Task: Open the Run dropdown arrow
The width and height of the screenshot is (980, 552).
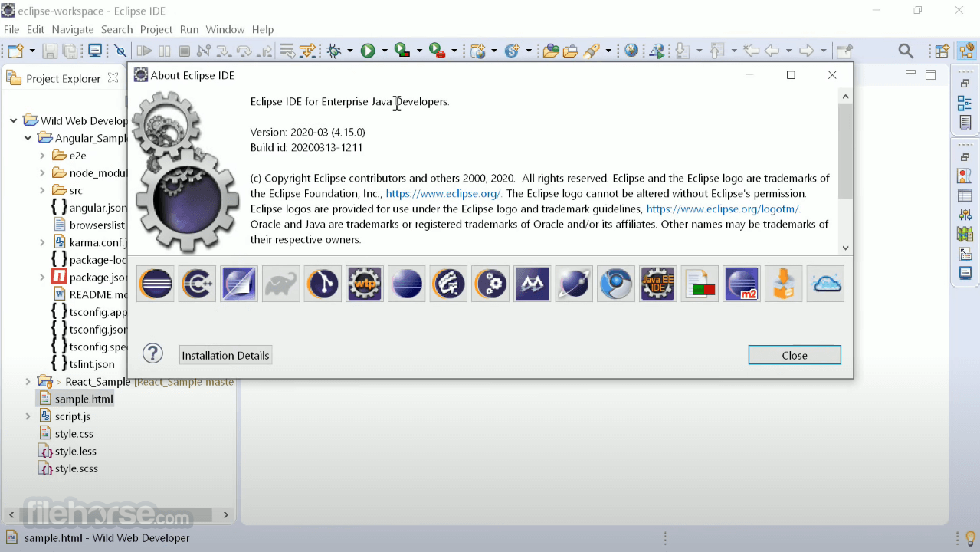Action: (x=385, y=51)
